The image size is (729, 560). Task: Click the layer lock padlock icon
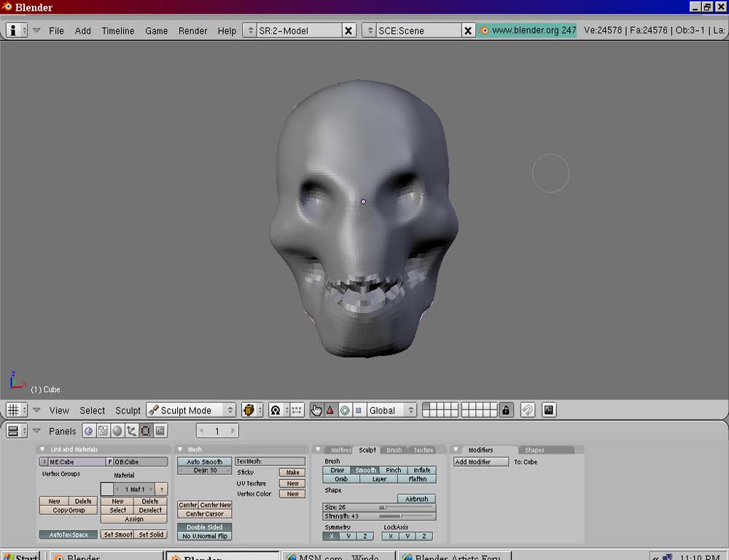(506, 411)
